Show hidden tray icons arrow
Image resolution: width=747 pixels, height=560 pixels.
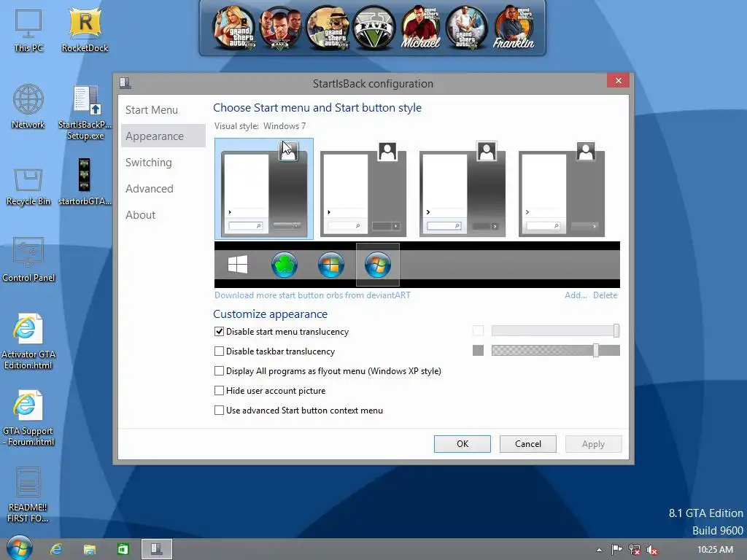pos(600,550)
